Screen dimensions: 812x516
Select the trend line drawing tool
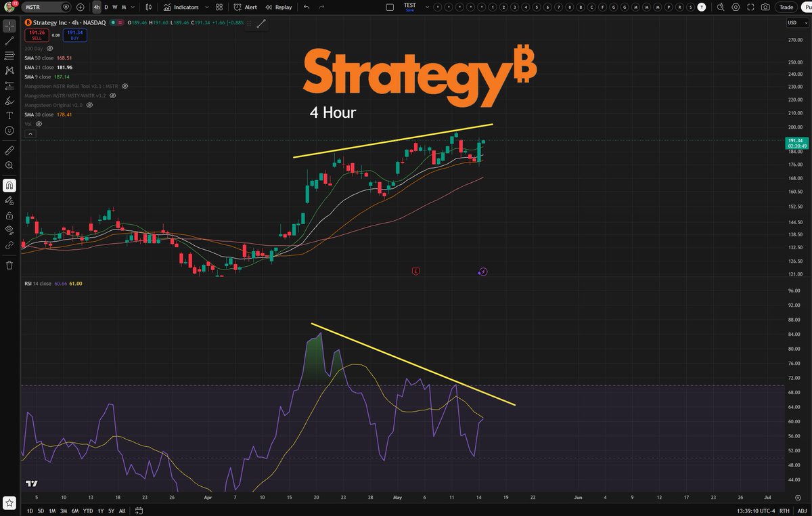(x=9, y=41)
